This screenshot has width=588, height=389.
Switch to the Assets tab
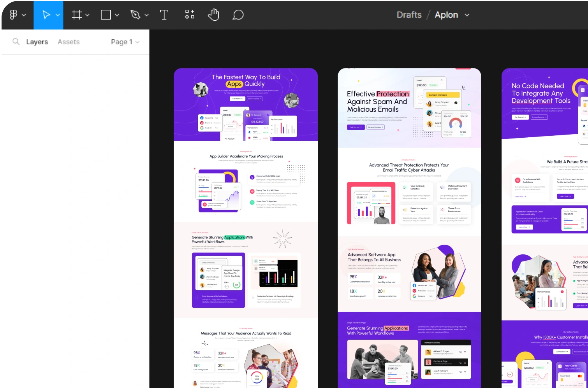(x=69, y=42)
